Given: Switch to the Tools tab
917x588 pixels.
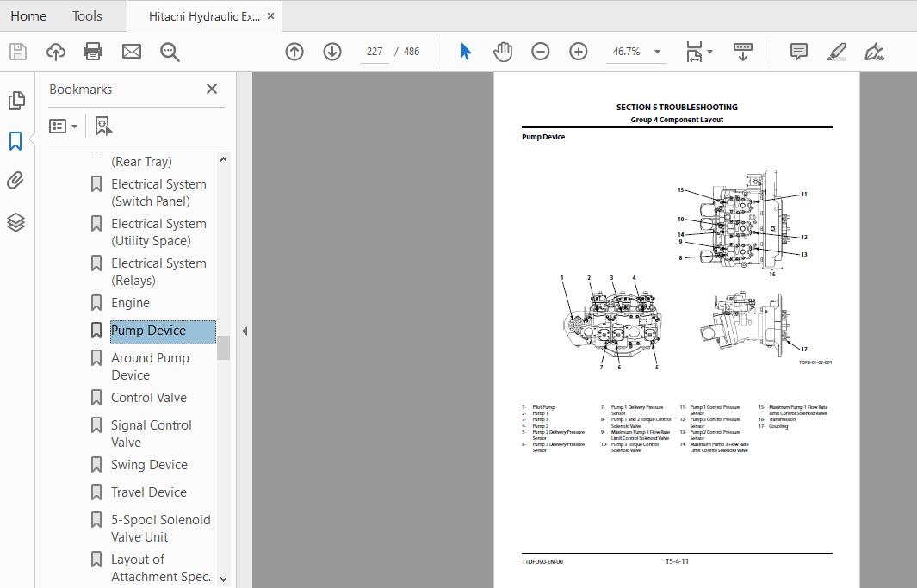Looking at the screenshot, I should coord(87,16).
